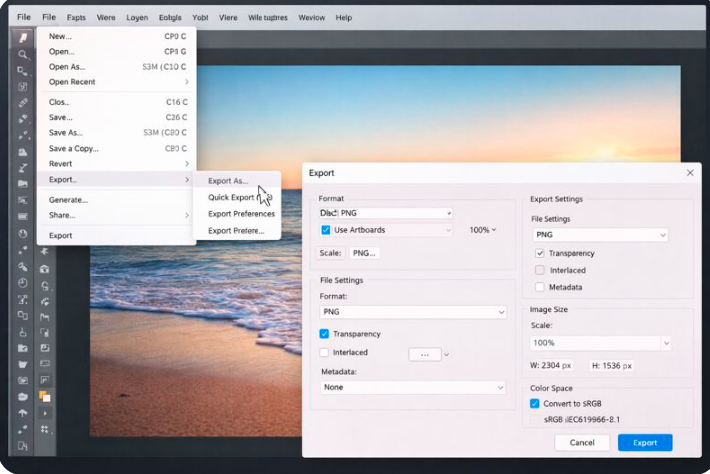This screenshot has width=710, height=474.
Task: Click the folder with arrow icon
Action: coord(23,348)
